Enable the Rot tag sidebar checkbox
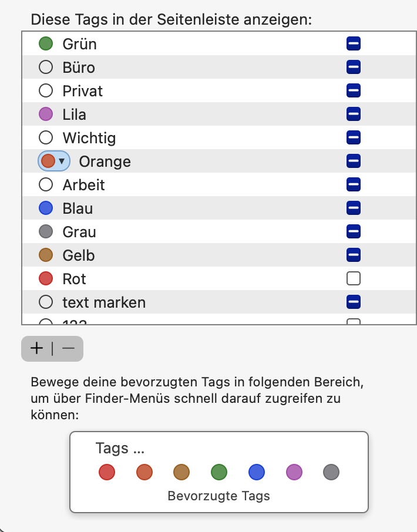This screenshot has height=532, width=417. (x=354, y=279)
